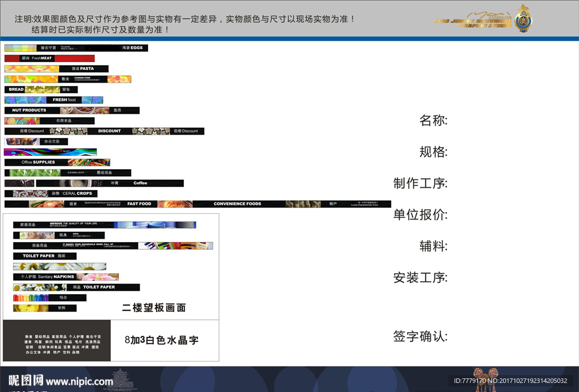Viewport: 579px width, 392px height.
Task: Click the 二楼望板画面 caption
Action: 154,308
